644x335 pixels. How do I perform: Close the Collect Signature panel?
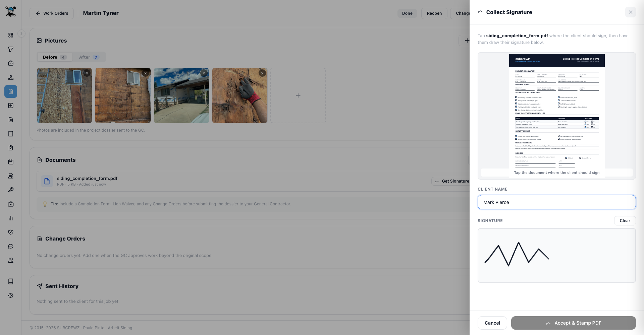pos(631,12)
